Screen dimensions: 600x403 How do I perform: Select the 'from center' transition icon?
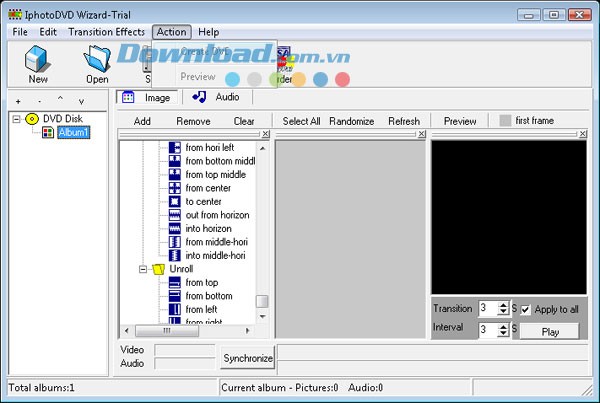175,188
